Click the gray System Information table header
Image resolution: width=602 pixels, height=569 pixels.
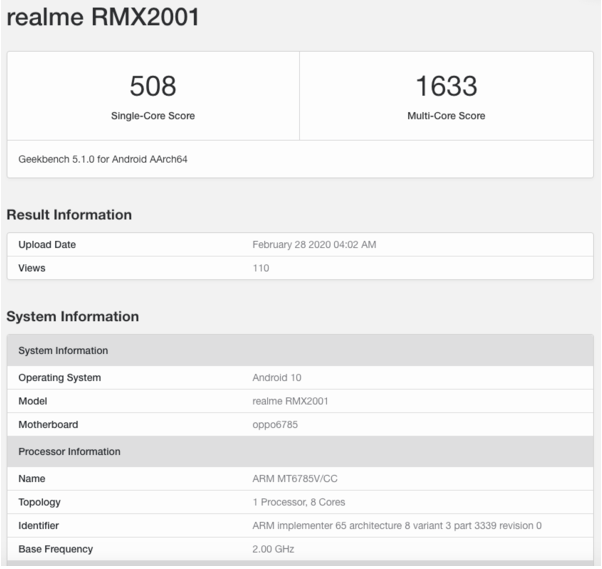point(300,351)
